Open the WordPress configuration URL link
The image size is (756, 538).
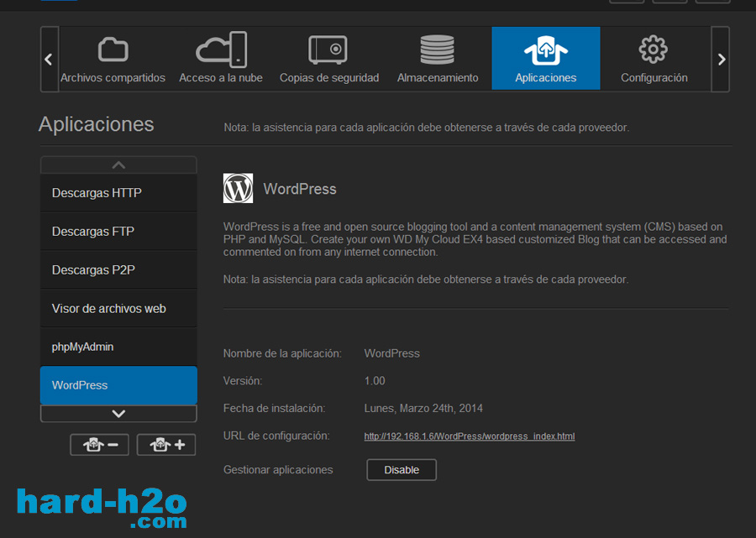(469, 436)
